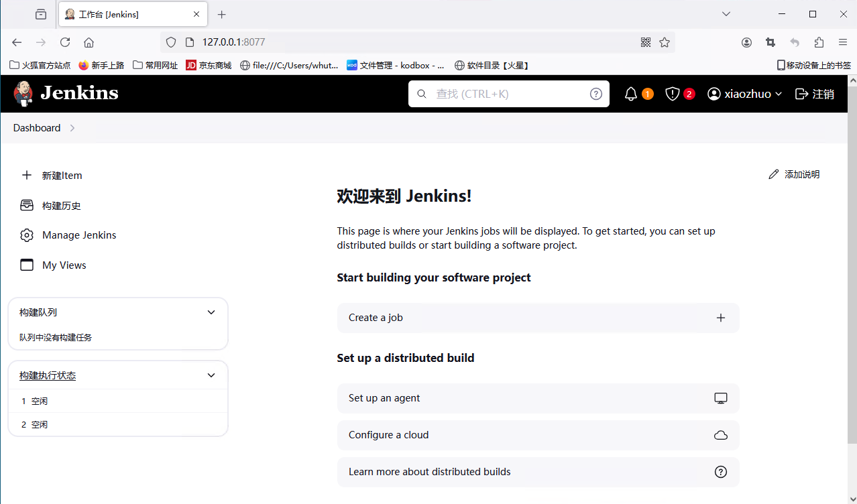Open the extensions puzzle icon
This screenshot has width=857, height=504.
click(819, 42)
